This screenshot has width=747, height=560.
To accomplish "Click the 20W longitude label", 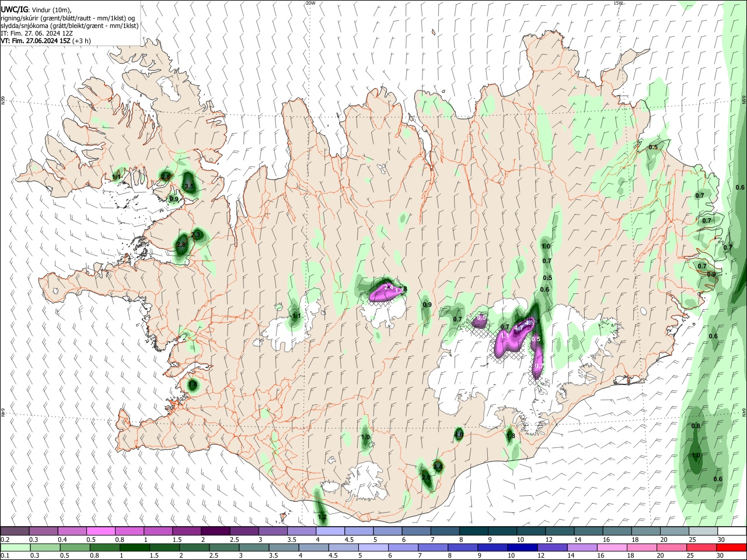I will (x=310, y=3).
